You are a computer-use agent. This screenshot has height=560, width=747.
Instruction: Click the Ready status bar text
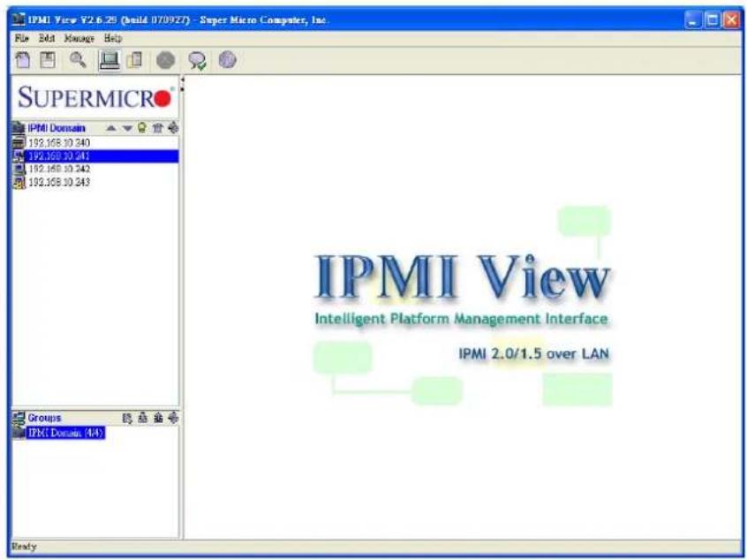(x=24, y=546)
